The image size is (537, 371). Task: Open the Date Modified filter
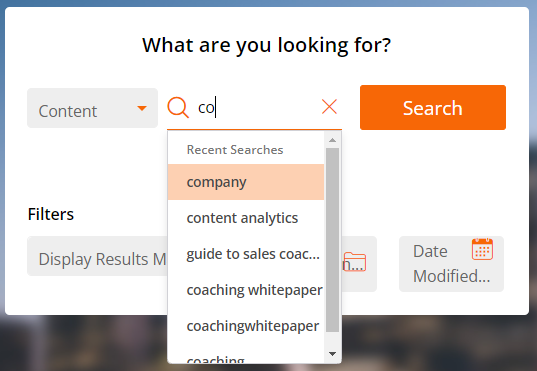coord(451,264)
